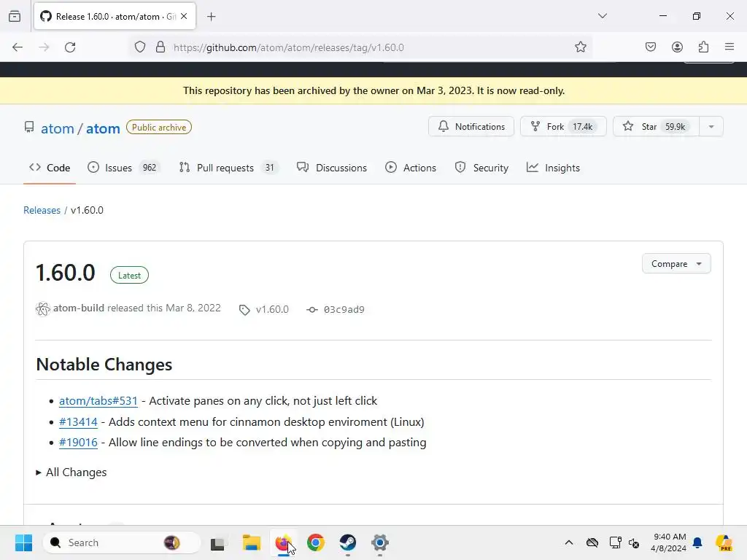The width and height of the screenshot is (747, 560).
Task: Open the atom repository name link
Action: point(103,128)
